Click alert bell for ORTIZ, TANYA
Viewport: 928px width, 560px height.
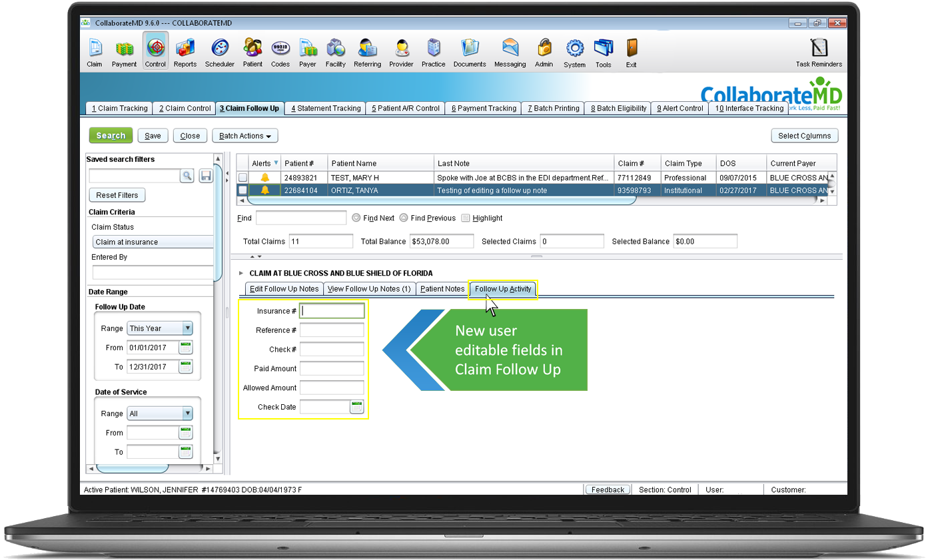265,190
